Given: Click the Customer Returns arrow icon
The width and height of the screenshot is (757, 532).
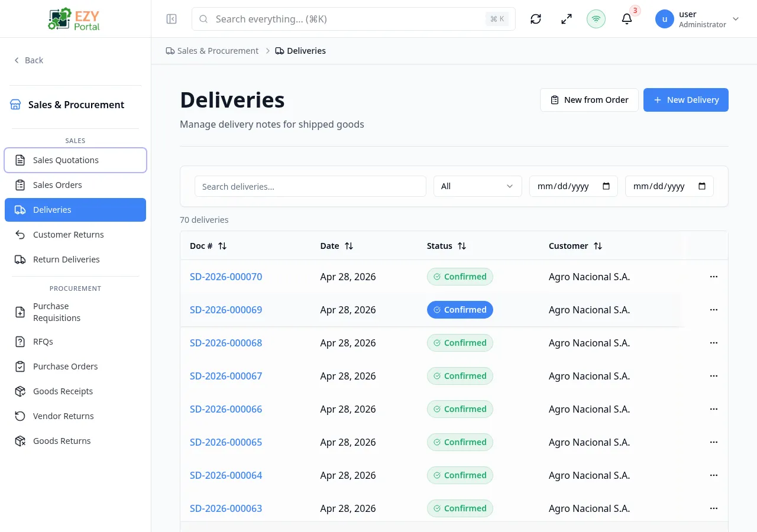Looking at the screenshot, I should 20,235.
